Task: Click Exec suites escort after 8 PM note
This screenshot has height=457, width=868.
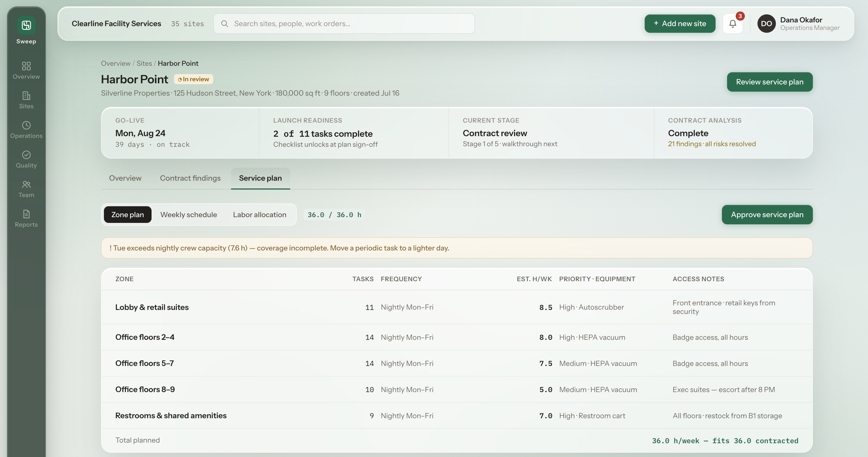Action: [724, 389]
